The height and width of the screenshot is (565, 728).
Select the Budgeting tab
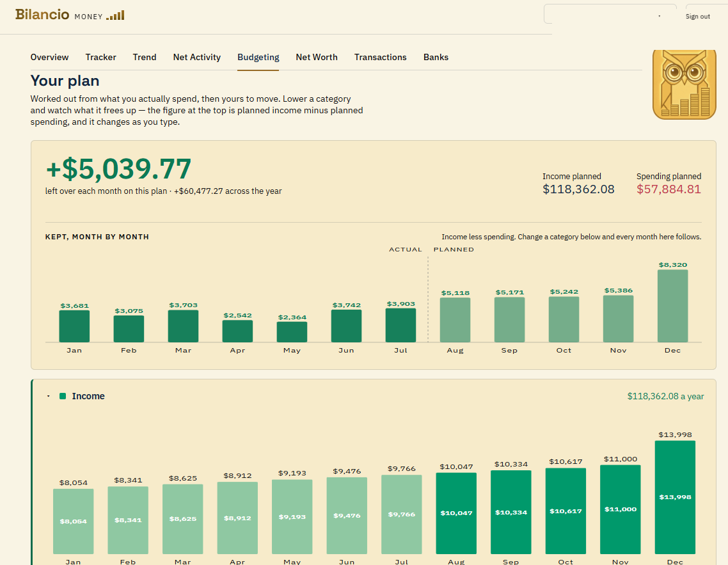[258, 57]
